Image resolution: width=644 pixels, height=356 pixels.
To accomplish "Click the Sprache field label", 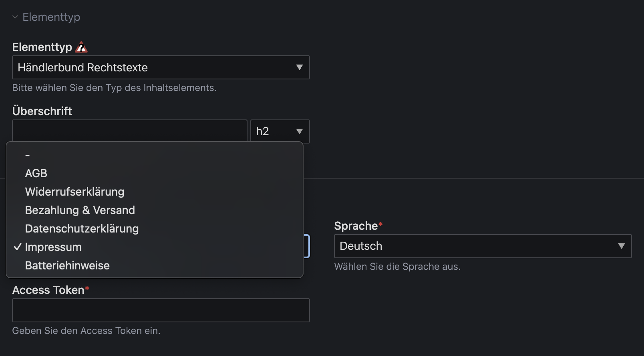I will pyautogui.click(x=356, y=226).
